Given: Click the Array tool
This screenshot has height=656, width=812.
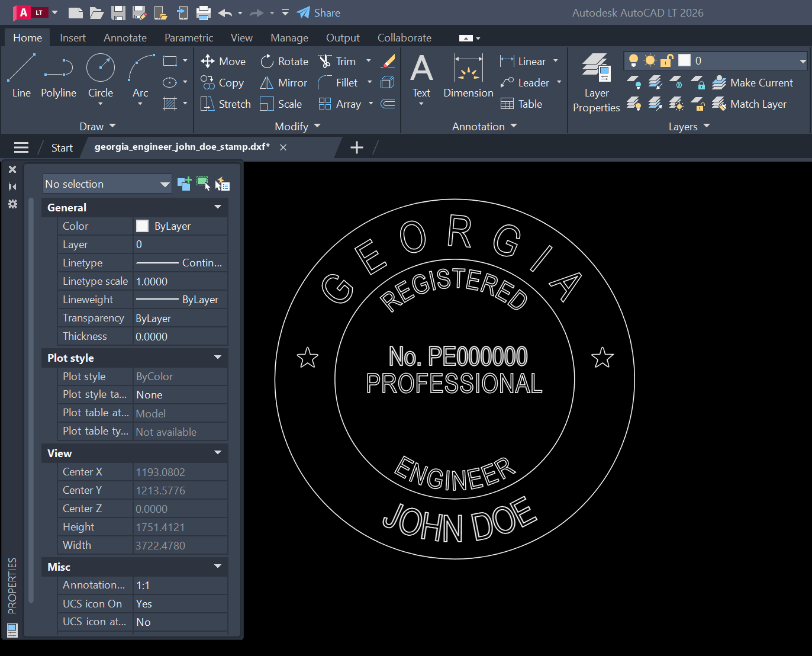Looking at the screenshot, I should tap(340, 104).
